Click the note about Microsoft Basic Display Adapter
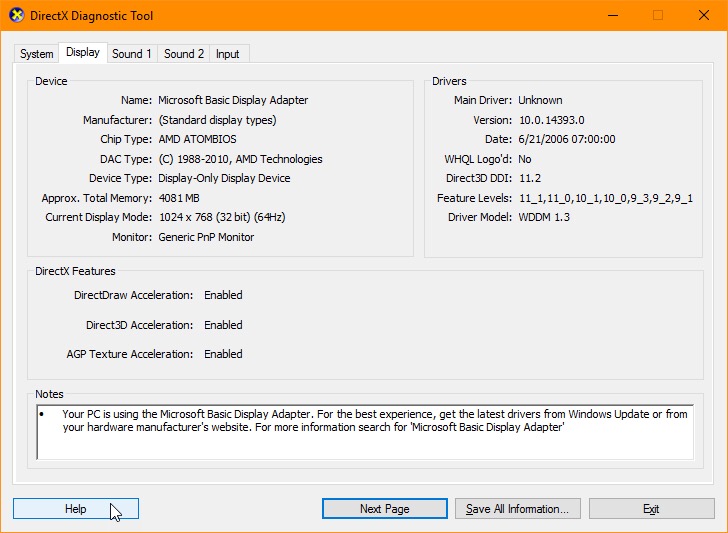Viewport: 728px width, 533px height. [375, 420]
